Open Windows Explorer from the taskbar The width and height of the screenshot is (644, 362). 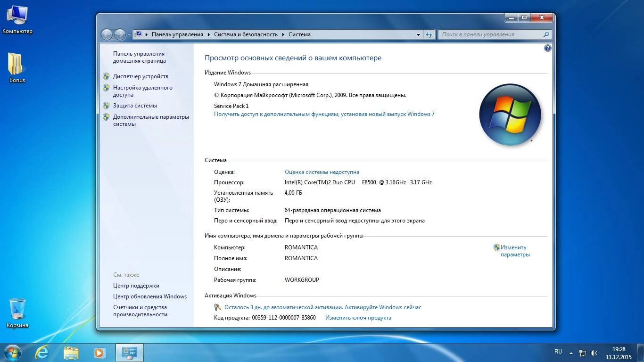(71, 353)
